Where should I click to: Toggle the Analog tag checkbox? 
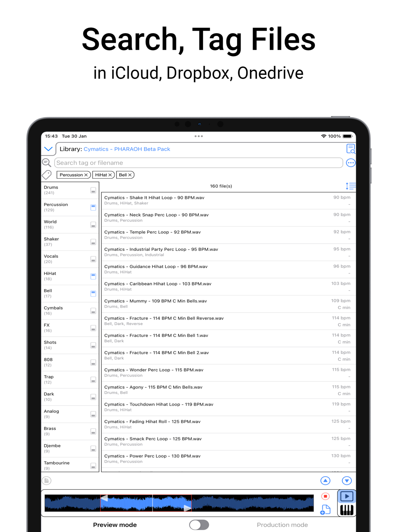(93, 414)
